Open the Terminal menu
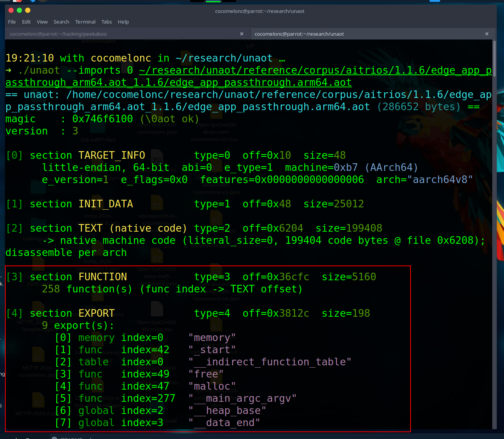 (x=85, y=22)
